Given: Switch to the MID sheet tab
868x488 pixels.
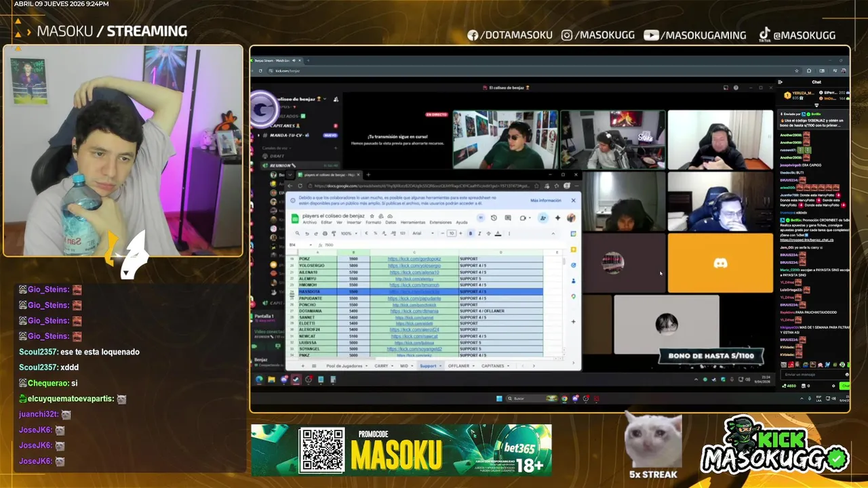Looking at the screenshot, I should 404,366.
